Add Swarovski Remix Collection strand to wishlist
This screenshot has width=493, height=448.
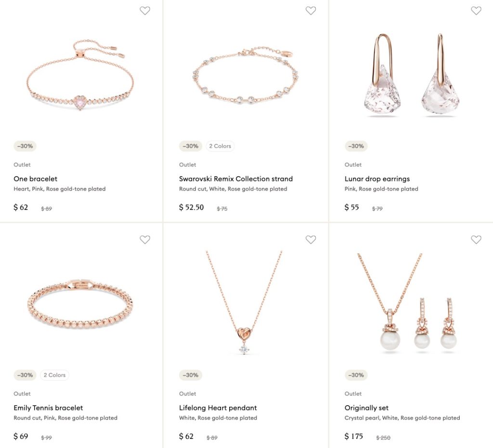(x=311, y=11)
